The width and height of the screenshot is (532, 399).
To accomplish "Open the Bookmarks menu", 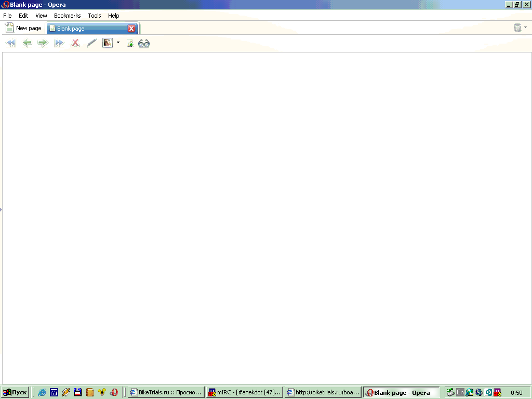I will [67, 16].
